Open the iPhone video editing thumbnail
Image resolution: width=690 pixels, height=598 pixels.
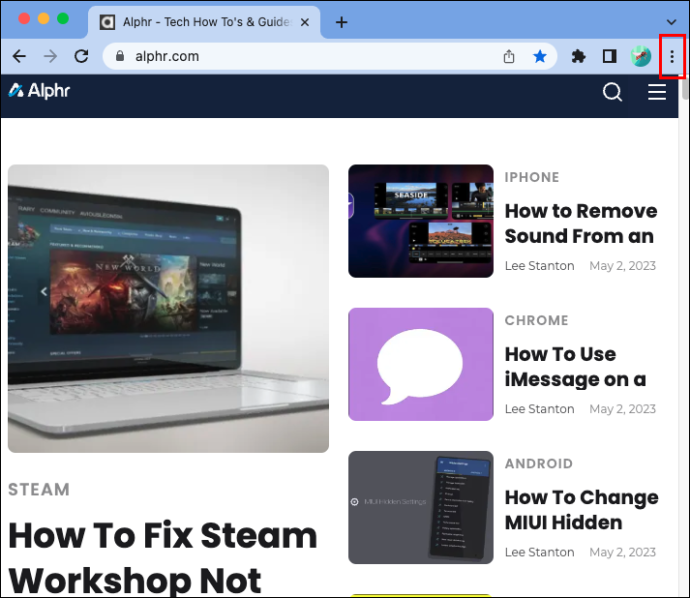(421, 221)
